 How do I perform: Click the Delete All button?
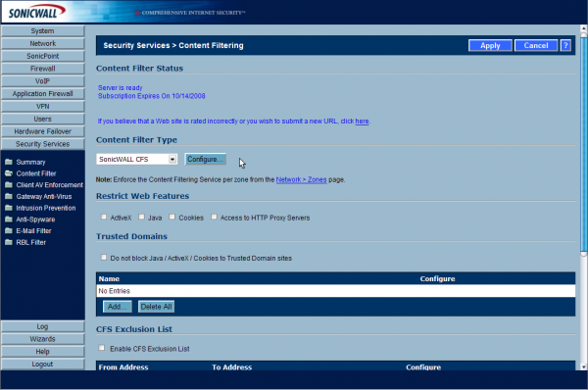coord(156,307)
